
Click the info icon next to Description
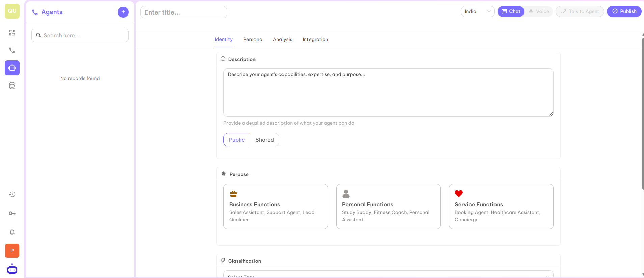223,59
